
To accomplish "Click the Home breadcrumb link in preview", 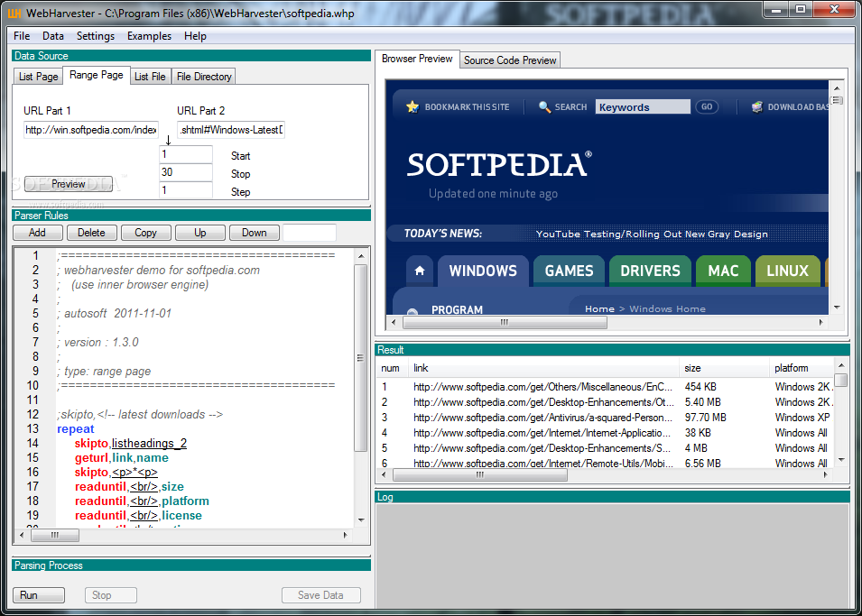I will (x=599, y=308).
